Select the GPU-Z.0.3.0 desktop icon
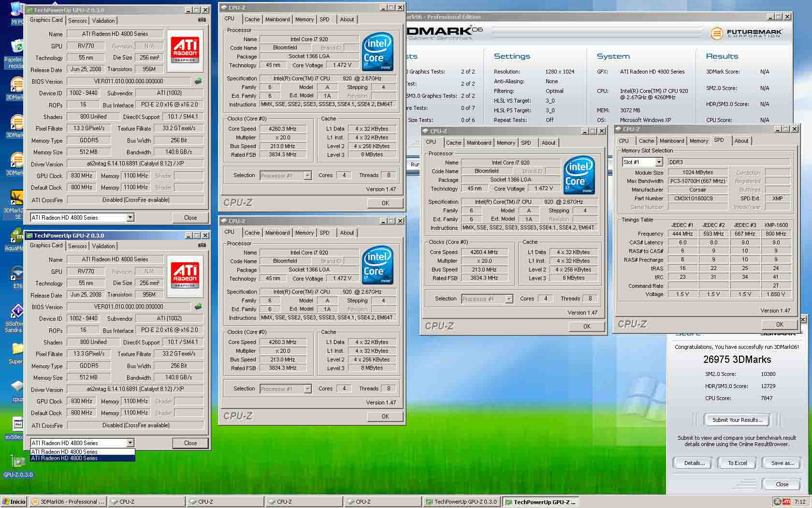 pyautogui.click(x=18, y=465)
